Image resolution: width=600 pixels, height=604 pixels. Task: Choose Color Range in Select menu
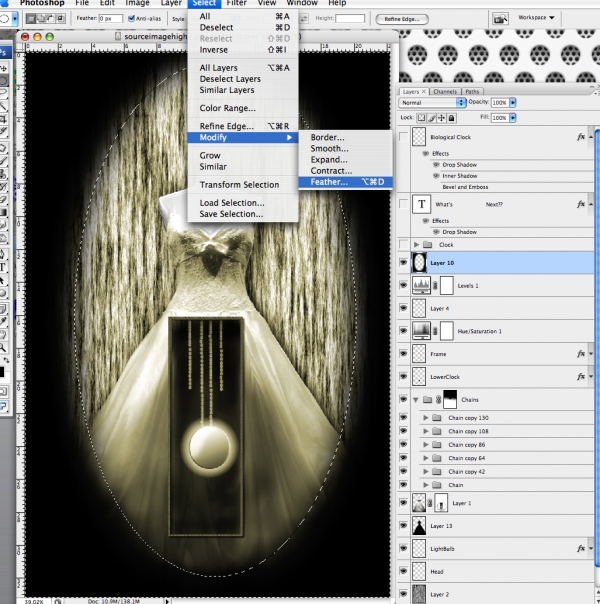[243, 108]
